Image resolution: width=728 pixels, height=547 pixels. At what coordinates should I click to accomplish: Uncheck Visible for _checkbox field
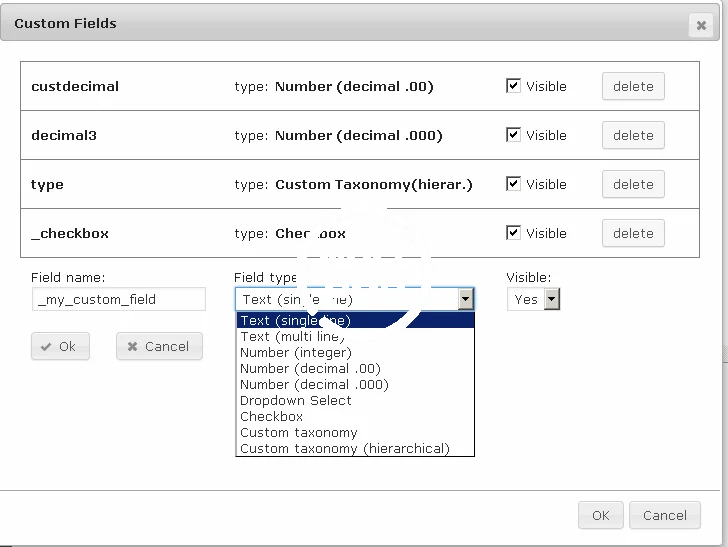tap(514, 233)
